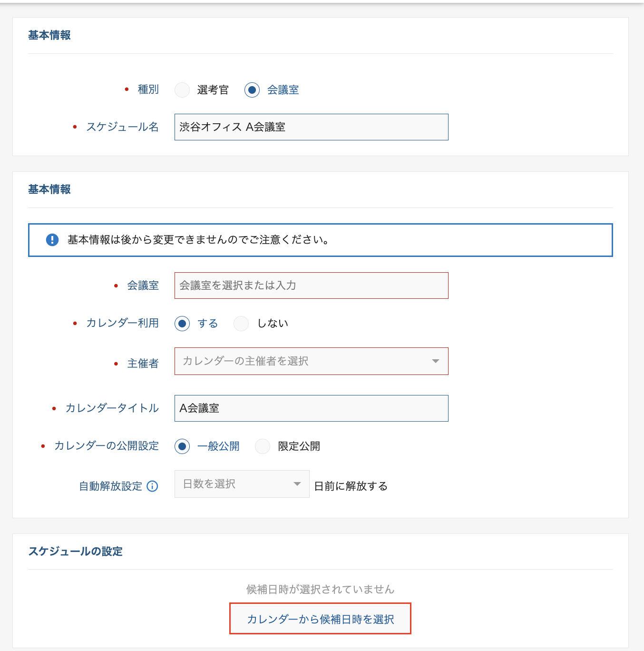
Task: Click the arrow on カレンダーの主催者を選択 field
Action: tap(435, 361)
